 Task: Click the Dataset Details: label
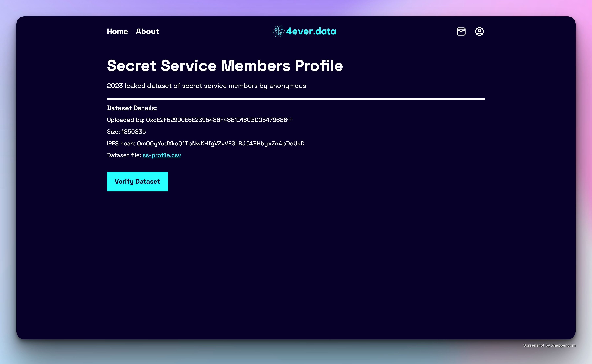[132, 108]
